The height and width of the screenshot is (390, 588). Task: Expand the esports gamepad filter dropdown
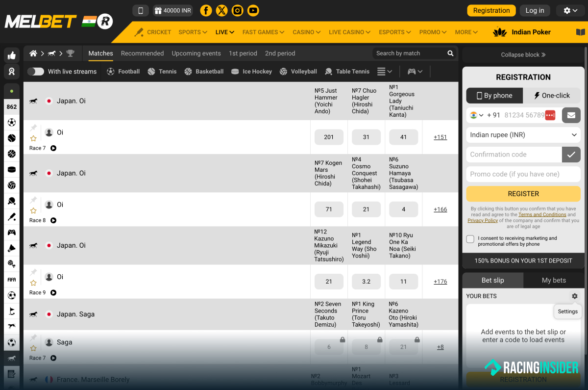click(x=415, y=72)
